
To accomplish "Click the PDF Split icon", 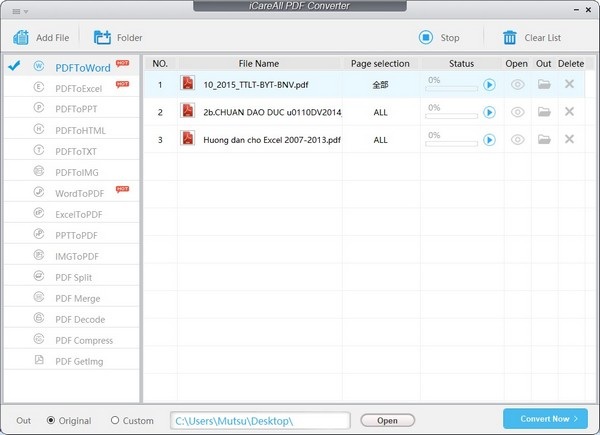I will 39,275.
